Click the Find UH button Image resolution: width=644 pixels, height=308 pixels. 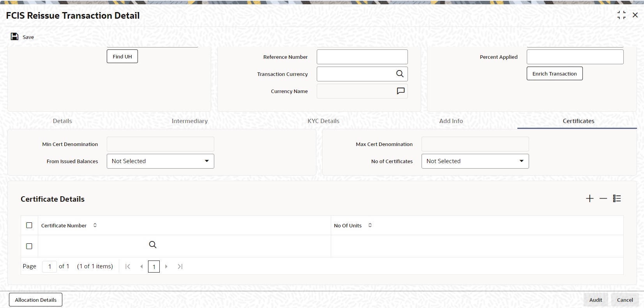point(122,56)
